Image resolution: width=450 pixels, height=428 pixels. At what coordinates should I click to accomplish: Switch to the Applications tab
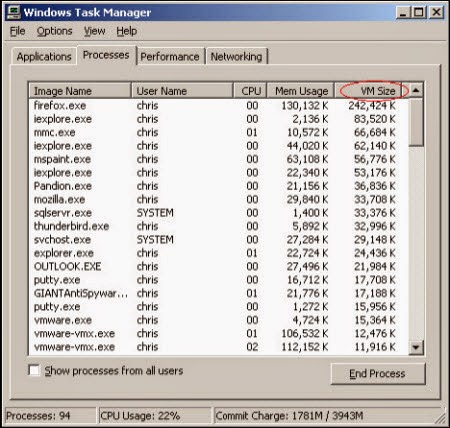44,56
